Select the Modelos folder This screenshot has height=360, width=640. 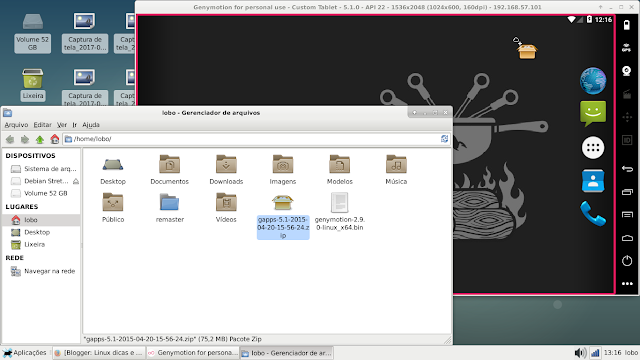[x=339, y=164]
